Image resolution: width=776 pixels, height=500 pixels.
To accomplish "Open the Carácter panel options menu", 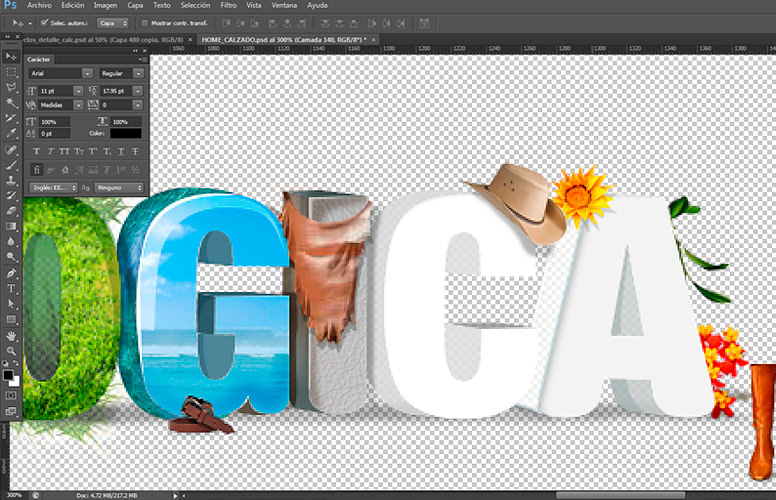I will [140, 59].
